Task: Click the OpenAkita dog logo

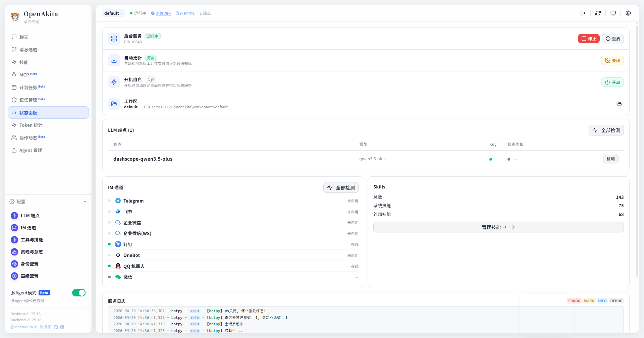Action: pyautogui.click(x=15, y=16)
